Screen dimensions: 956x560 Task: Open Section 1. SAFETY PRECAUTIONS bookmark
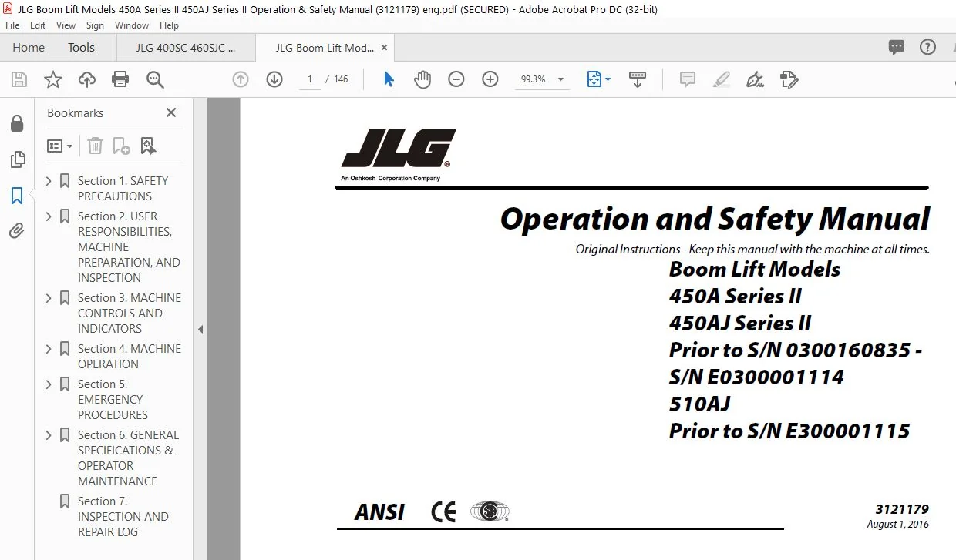coord(123,188)
